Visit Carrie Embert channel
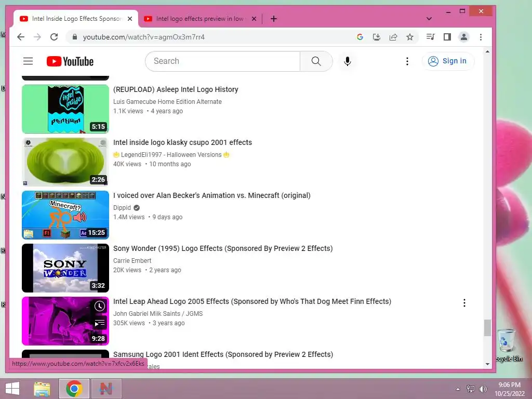This screenshot has height=399, width=532. [x=132, y=261]
